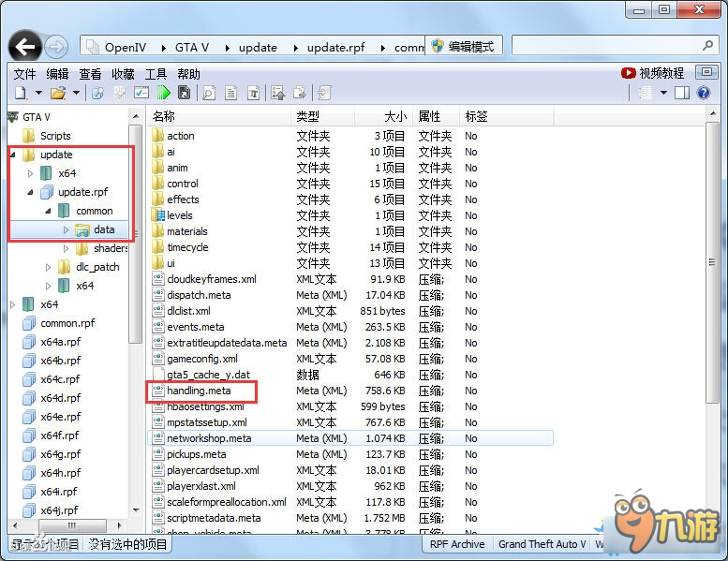Expand the dlc_patch folder in tree
Screen dimensions: 728x561
pyautogui.click(x=49, y=267)
